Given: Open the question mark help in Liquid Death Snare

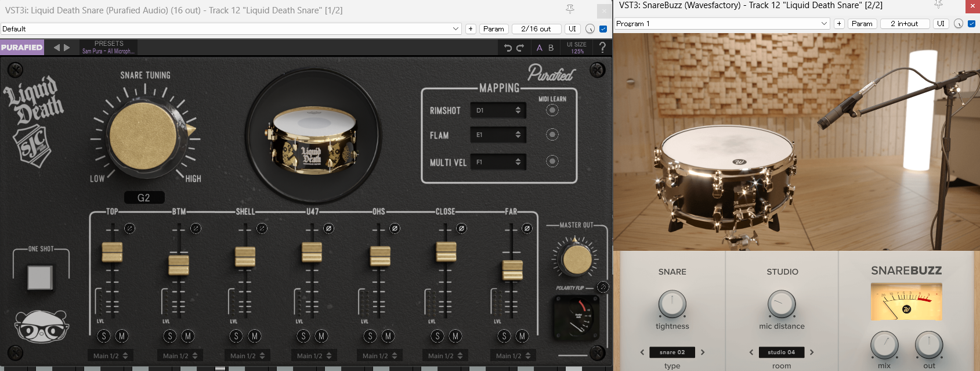Looking at the screenshot, I should tap(602, 48).
